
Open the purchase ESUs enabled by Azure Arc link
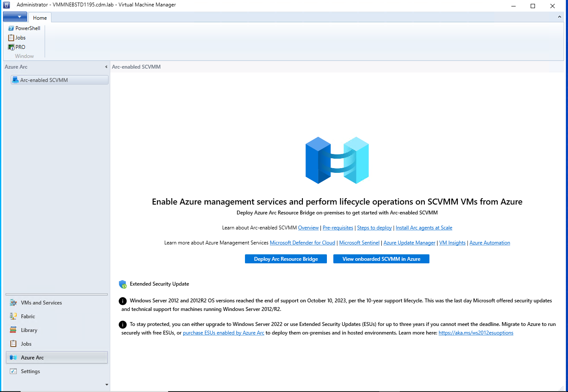(224, 332)
